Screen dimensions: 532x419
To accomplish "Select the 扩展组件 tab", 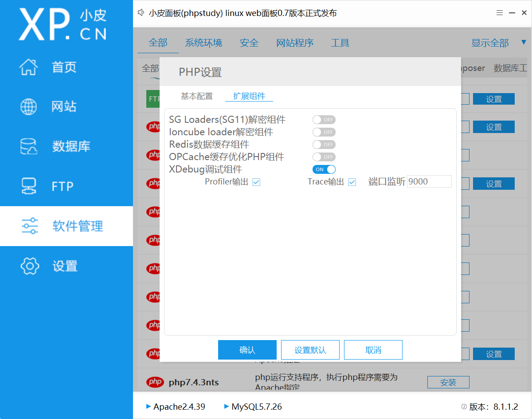I will point(249,96).
